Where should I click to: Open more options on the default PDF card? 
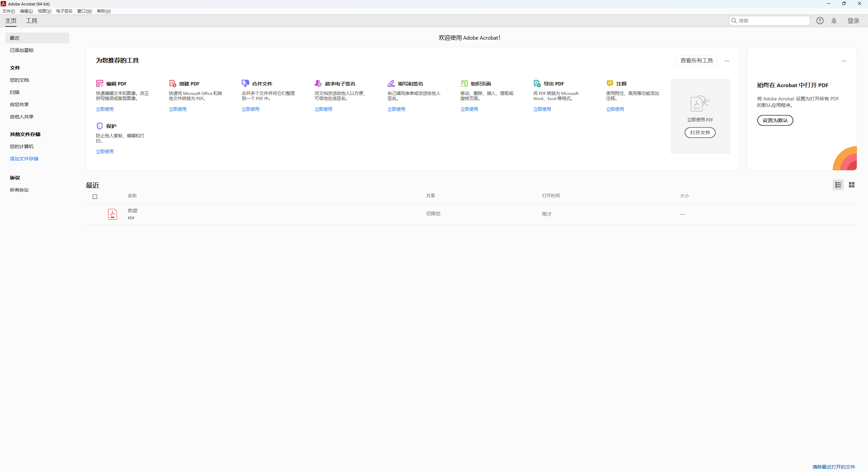tap(844, 61)
